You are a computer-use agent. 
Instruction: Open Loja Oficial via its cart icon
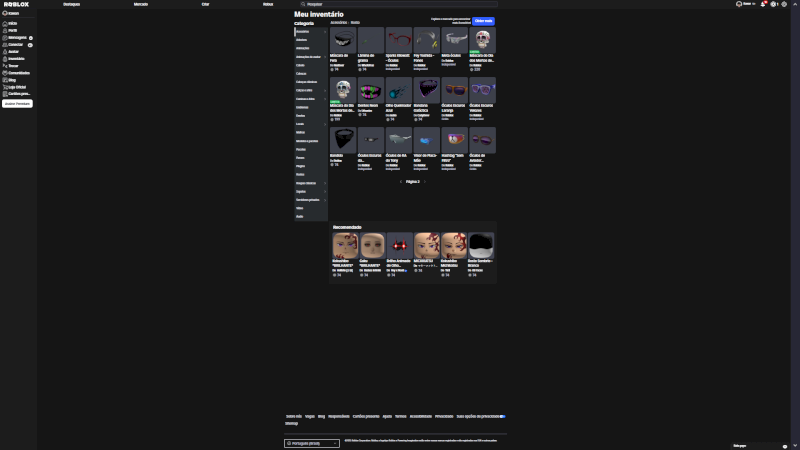coord(5,87)
